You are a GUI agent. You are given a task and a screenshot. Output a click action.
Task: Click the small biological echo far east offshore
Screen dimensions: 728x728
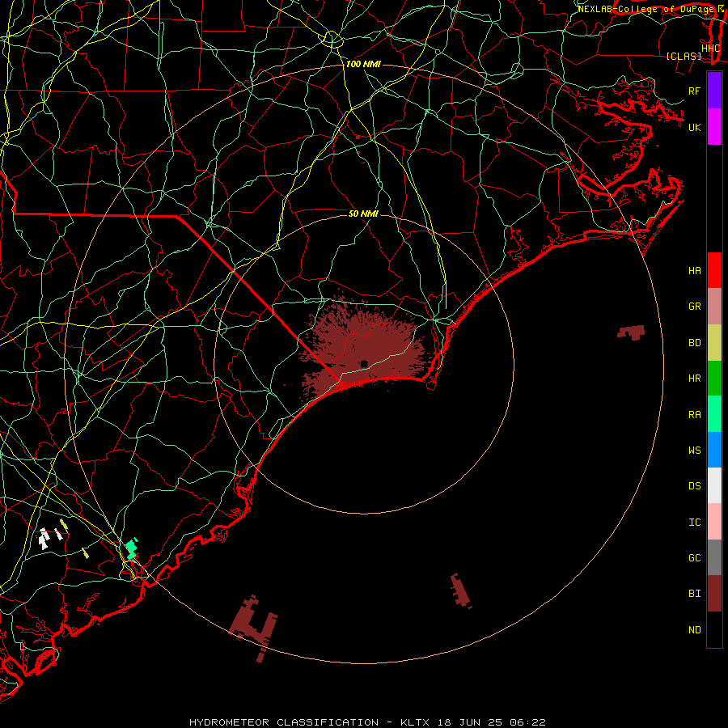point(632,332)
